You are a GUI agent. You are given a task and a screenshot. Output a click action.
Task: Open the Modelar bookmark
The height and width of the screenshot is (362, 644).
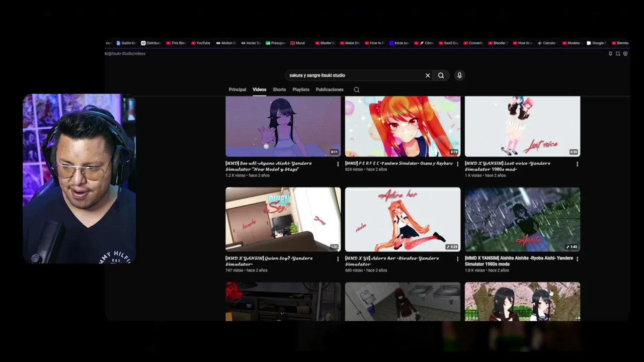coord(572,43)
